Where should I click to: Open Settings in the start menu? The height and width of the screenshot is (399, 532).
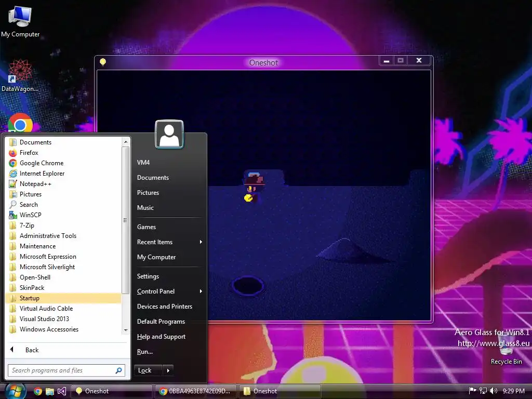(x=148, y=276)
